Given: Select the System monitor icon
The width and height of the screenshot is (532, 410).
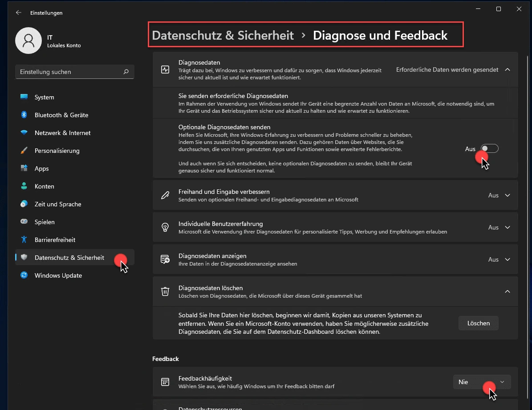Looking at the screenshot, I should pos(24,97).
